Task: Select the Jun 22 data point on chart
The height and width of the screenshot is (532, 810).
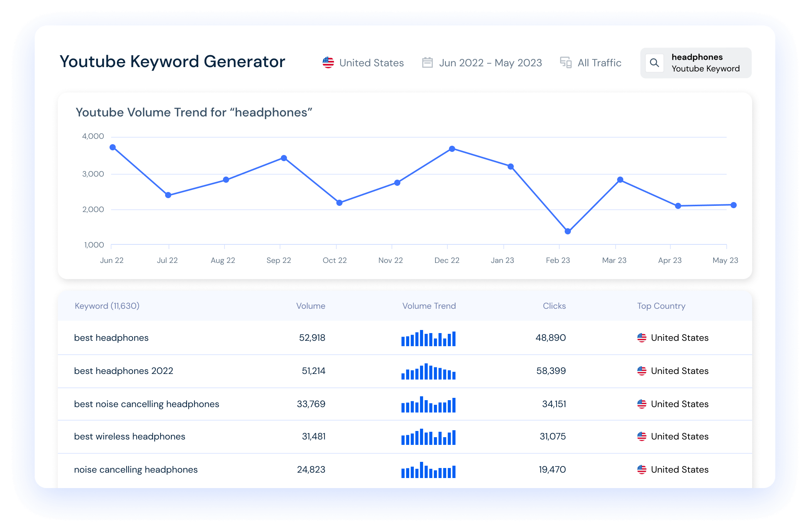Action: pyautogui.click(x=113, y=147)
